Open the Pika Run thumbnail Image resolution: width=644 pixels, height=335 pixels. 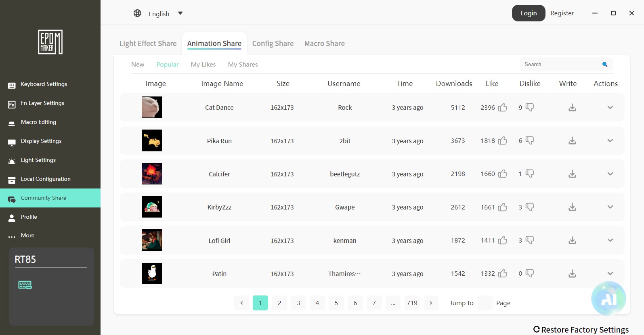pyautogui.click(x=152, y=140)
